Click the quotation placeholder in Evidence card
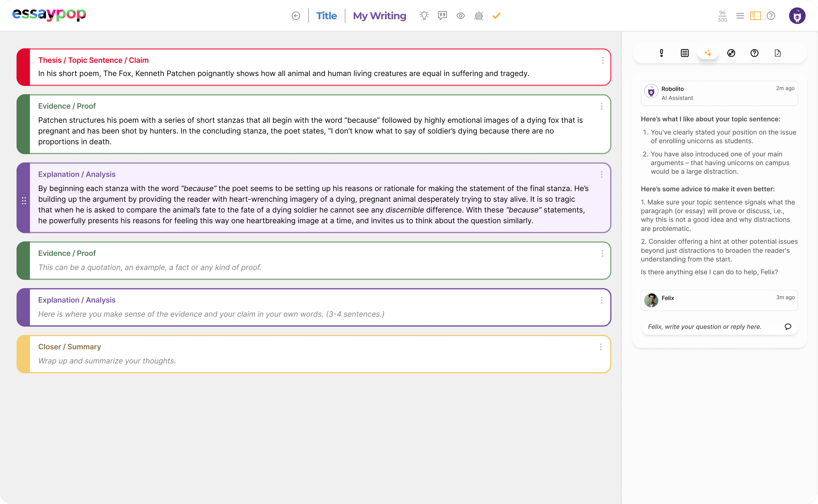The height and width of the screenshot is (504, 818). click(x=150, y=267)
